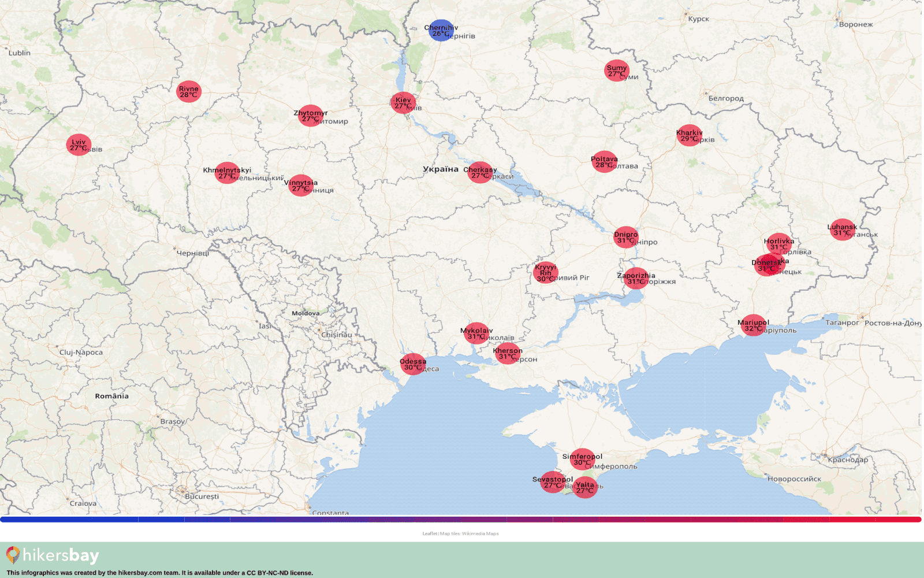Select the Donetsk 31°C marker

pos(766,265)
